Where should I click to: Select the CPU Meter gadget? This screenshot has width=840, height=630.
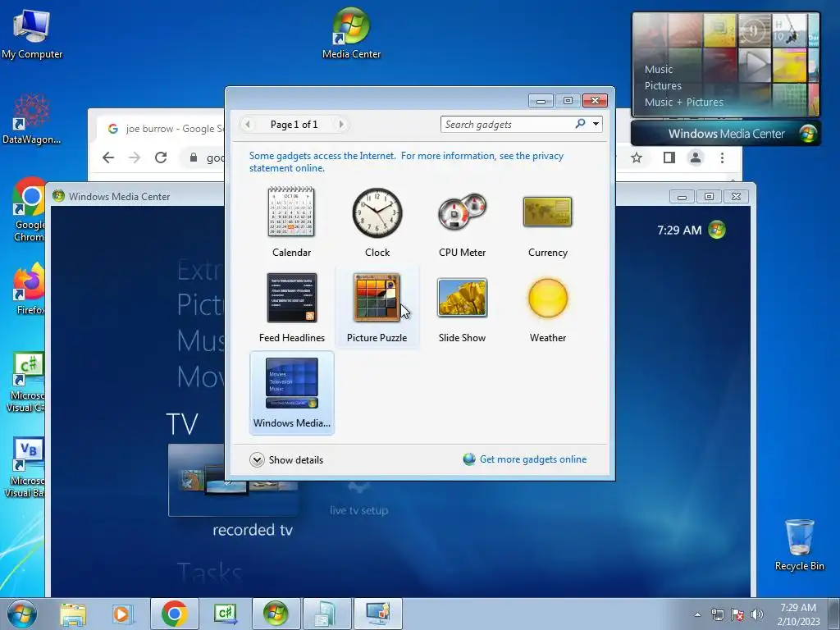pos(462,222)
